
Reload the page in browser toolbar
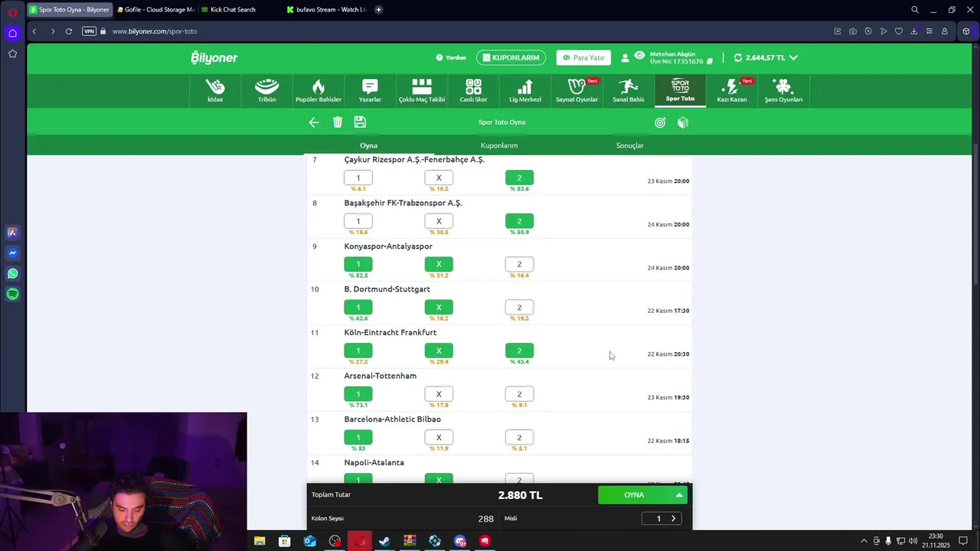pyautogui.click(x=69, y=31)
